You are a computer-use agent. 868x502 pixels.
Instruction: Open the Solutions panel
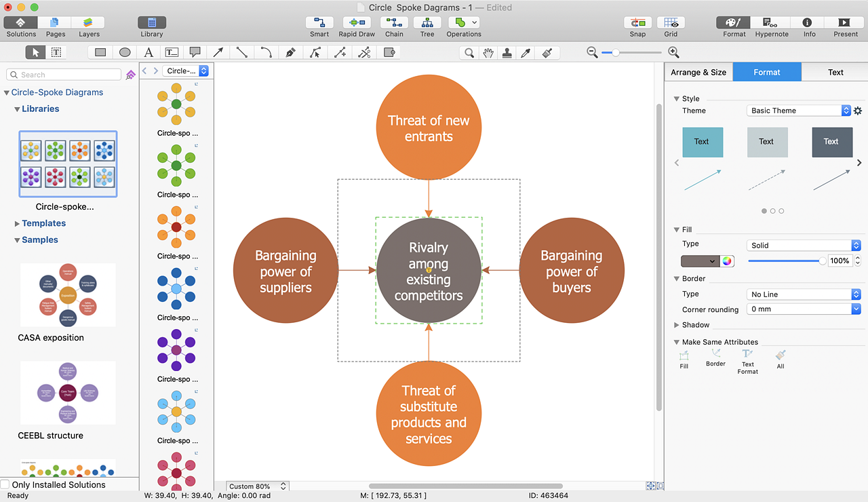[20, 22]
